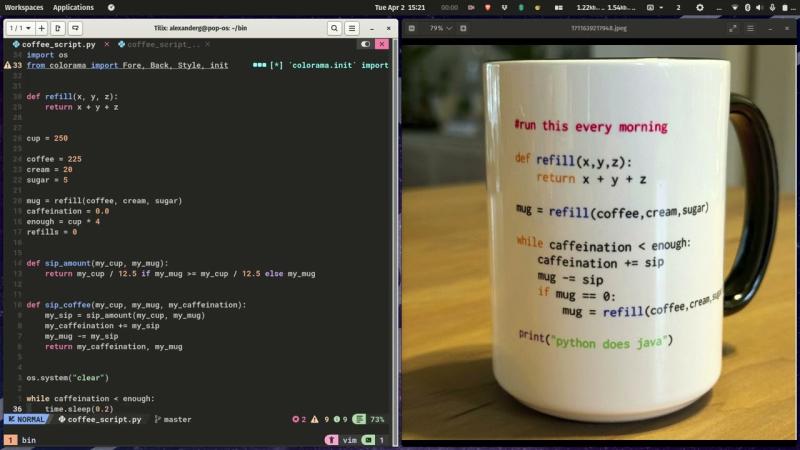Screen dimensions: 800x450
Task: Click the green lines-percentage icon in statusline
Action: click(359, 419)
